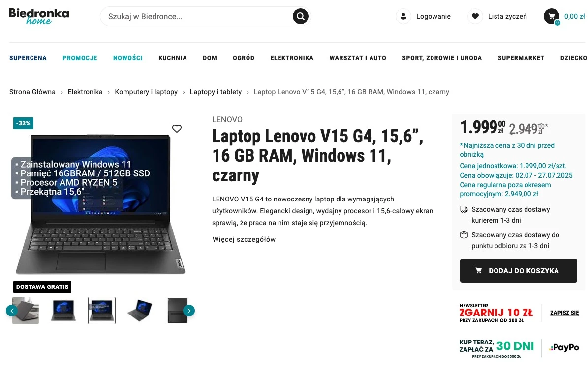The image size is (588, 372).
Task: Add laptop to wishlist via heart on image
Action: pos(177,128)
